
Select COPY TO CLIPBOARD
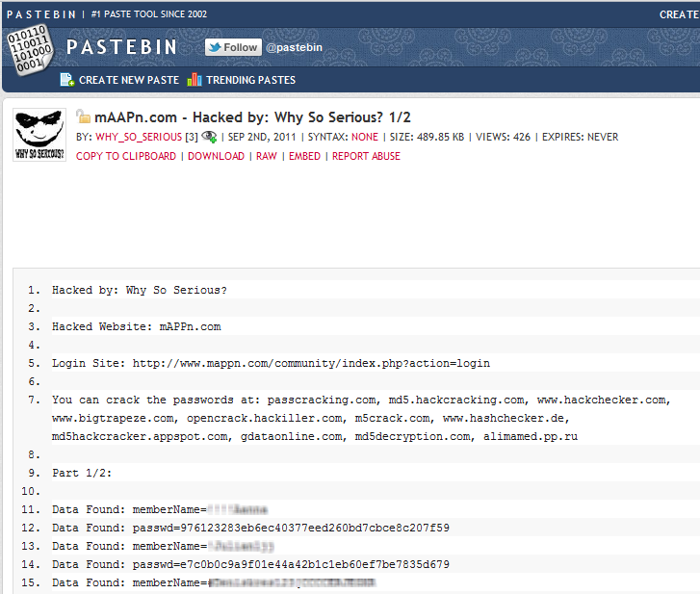coord(126,156)
